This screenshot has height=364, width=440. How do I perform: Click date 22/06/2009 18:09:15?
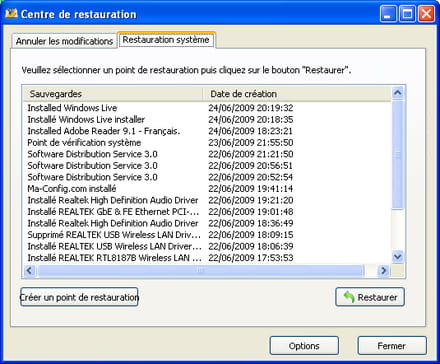pos(251,235)
